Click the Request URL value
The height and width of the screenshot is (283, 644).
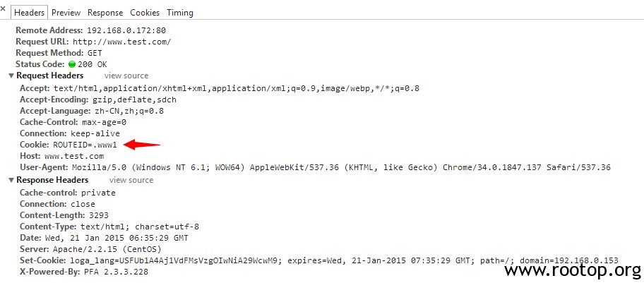tap(122, 42)
